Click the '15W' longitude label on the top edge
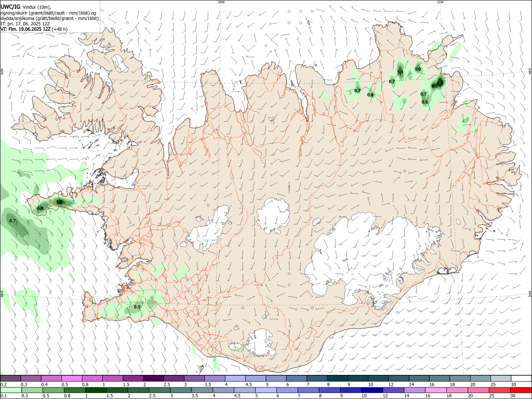 440,2
